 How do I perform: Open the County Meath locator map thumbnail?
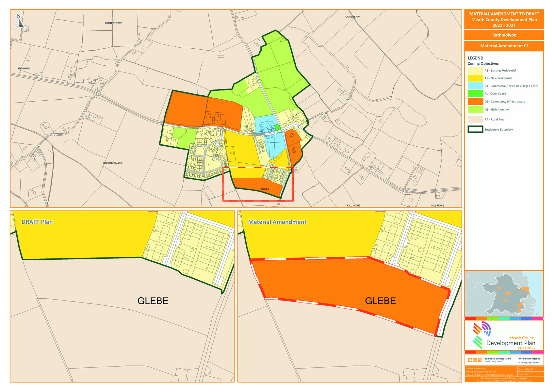coord(504,293)
